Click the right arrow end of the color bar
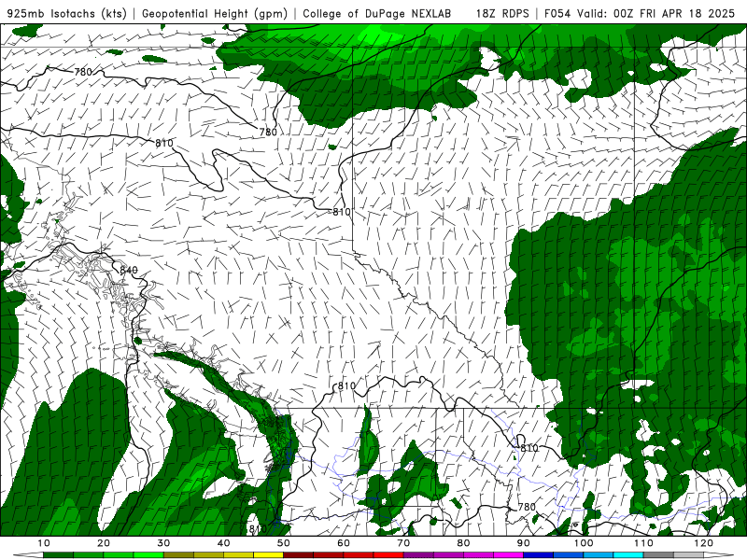747x560 pixels. tap(719, 555)
